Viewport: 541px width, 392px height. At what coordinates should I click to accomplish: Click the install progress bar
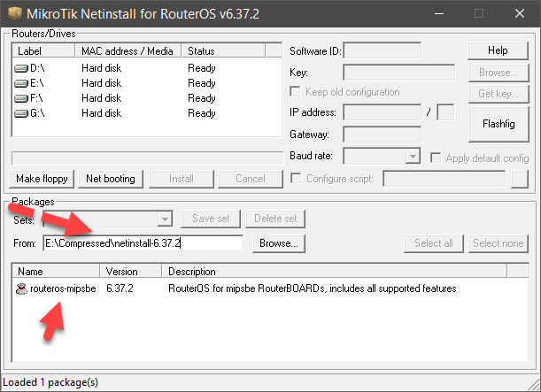147,158
